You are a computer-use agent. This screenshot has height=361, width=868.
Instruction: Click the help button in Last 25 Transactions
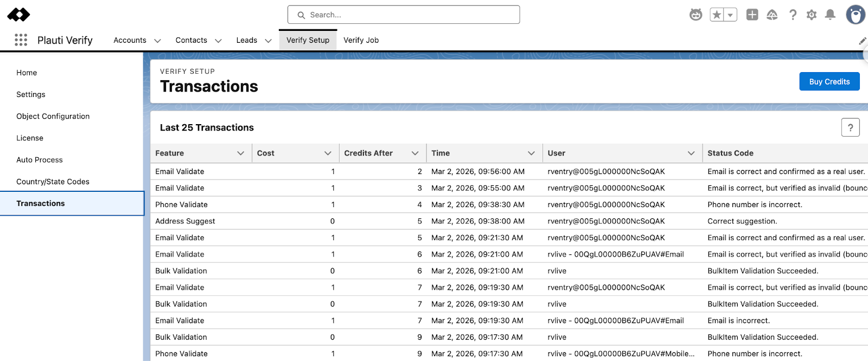tap(850, 127)
